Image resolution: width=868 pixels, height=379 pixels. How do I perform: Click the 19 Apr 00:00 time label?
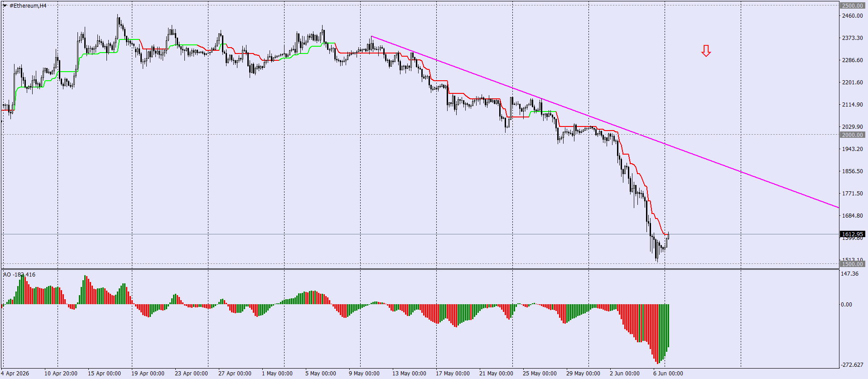pos(148,374)
